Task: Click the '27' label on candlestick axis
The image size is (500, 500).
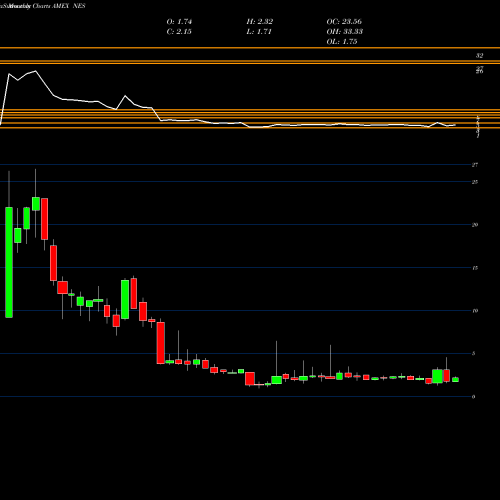Action: click(x=475, y=165)
